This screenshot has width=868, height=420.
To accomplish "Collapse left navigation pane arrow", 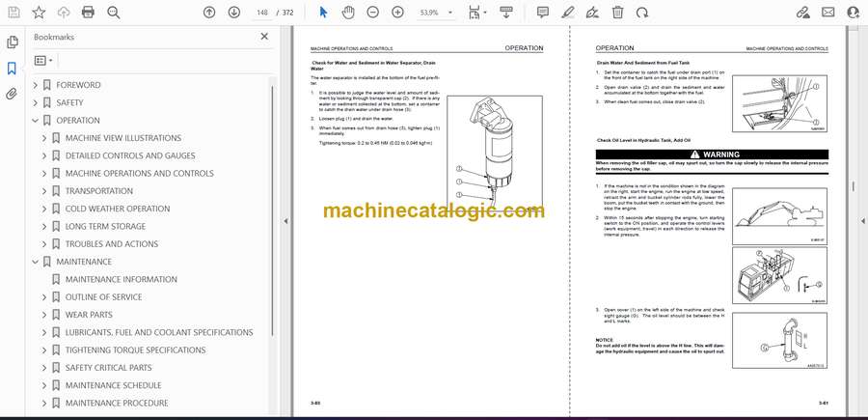I will pyautogui.click(x=285, y=221).
